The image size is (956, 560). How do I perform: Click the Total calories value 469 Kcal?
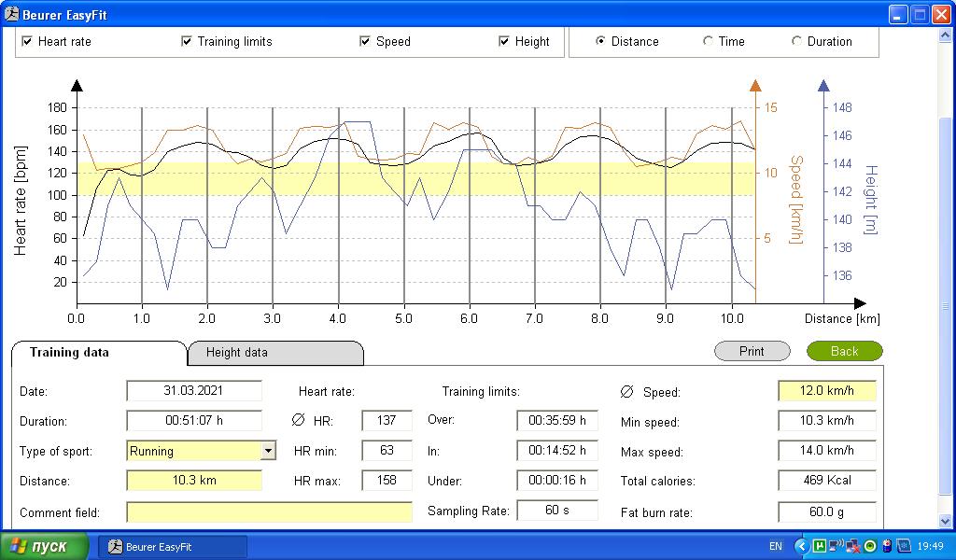pos(827,480)
